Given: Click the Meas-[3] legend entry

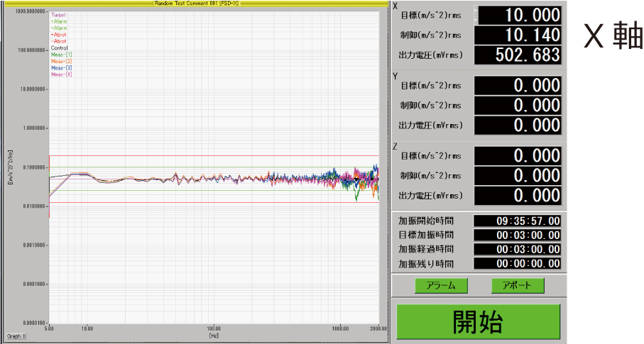Looking at the screenshot, I should [x=62, y=67].
